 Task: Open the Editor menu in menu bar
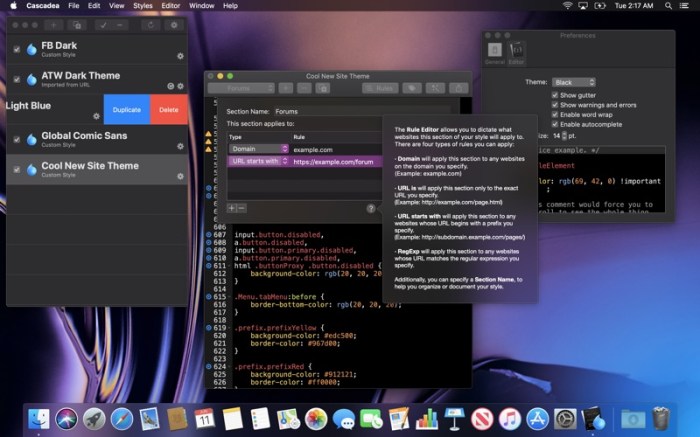click(172, 6)
